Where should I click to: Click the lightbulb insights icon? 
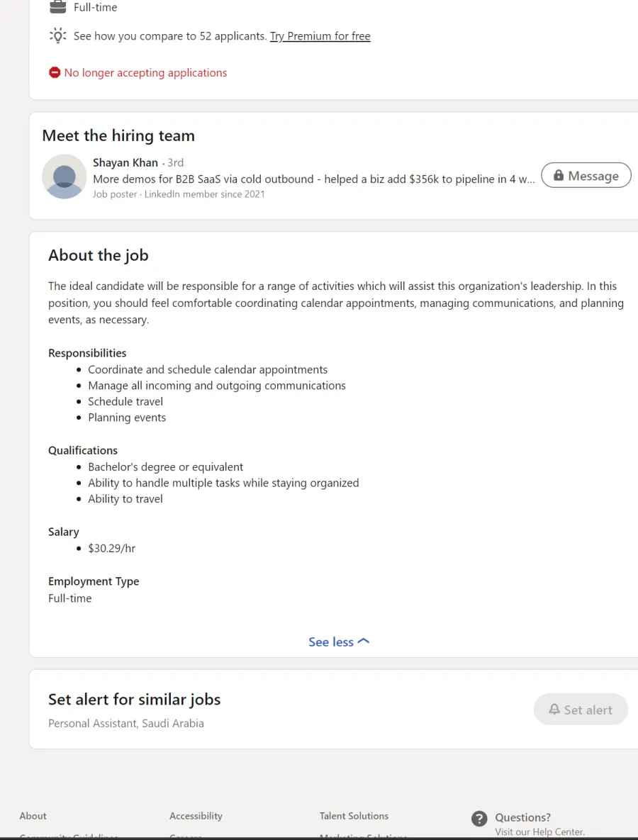58,36
